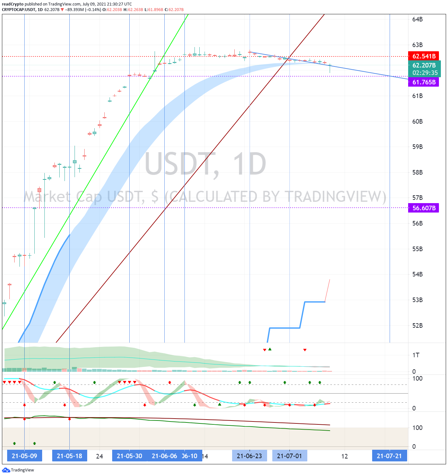Click the 02:29:35 countdown timer label

(425, 73)
